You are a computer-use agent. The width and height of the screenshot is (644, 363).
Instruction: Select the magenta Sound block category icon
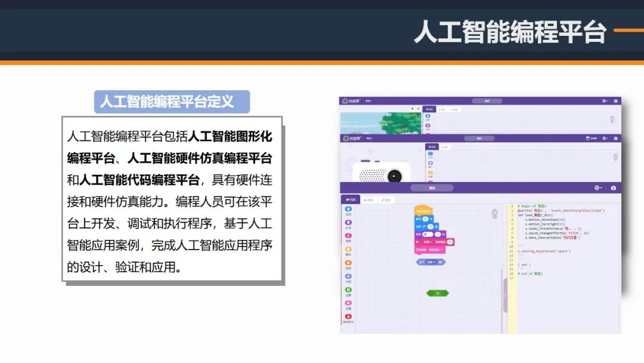click(348, 236)
